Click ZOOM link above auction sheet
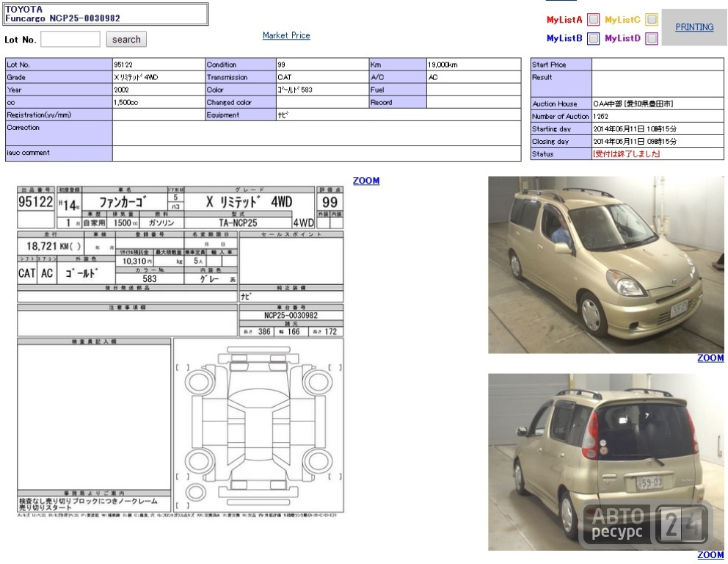Image resolution: width=728 pixels, height=564 pixels. (x=366, y=180)
